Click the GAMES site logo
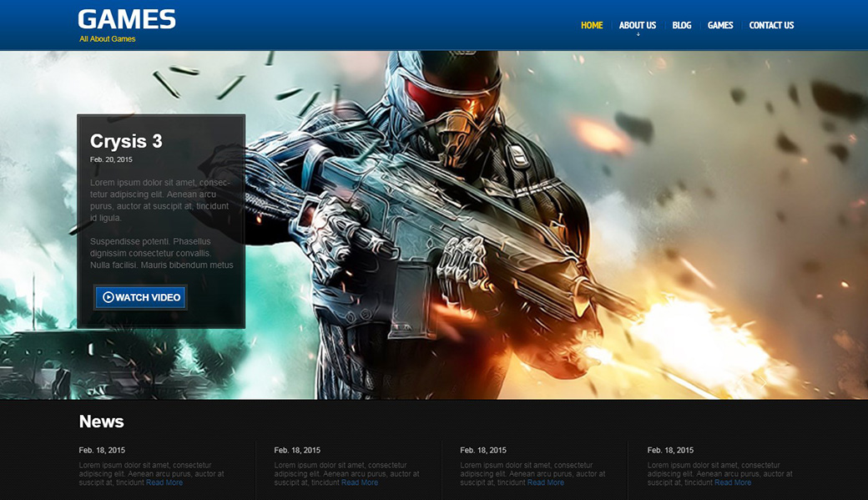 pos(127,20)
